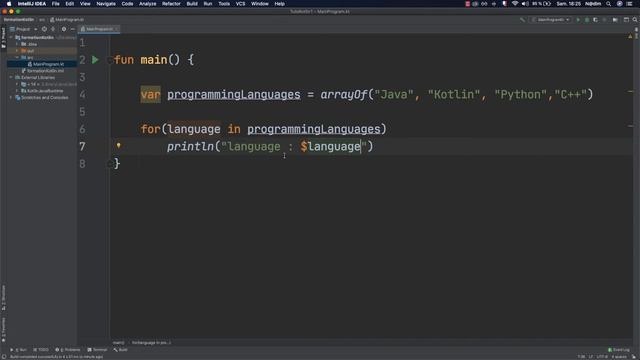640x360 pixels.
Task: Open the Refactor menu
Action: click(171, 4)
